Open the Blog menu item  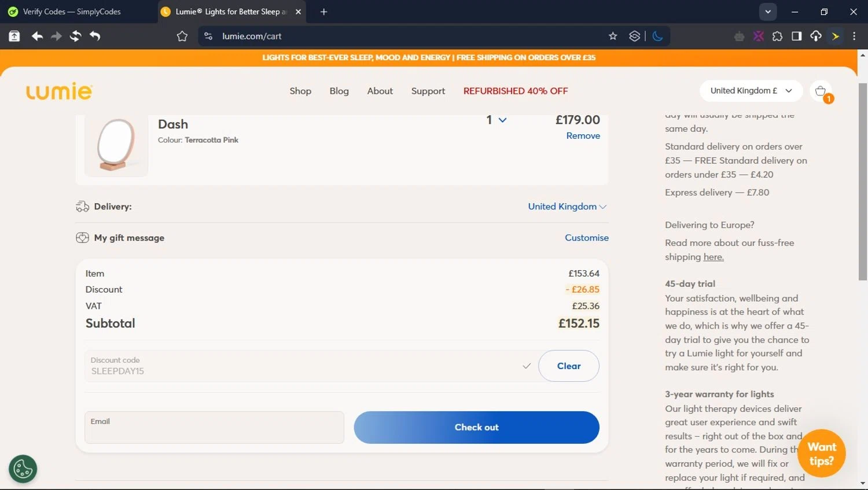[x=339, y=91]
